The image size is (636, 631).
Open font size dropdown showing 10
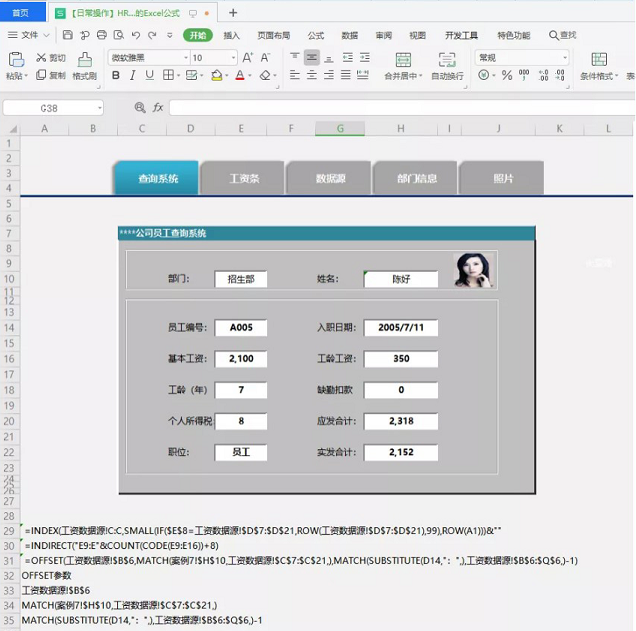[233, 58]
